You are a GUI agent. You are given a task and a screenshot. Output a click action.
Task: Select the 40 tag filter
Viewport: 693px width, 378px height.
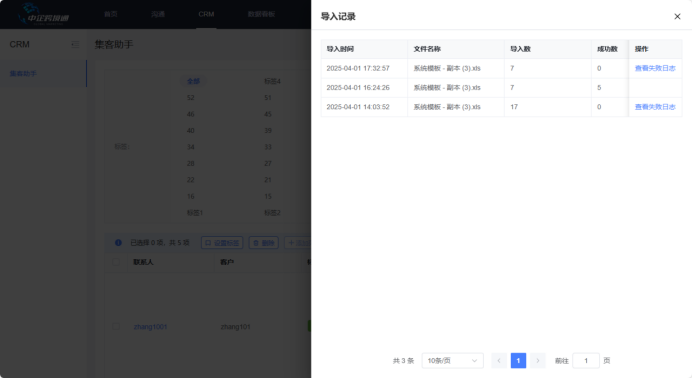click(x=190, y=130)
